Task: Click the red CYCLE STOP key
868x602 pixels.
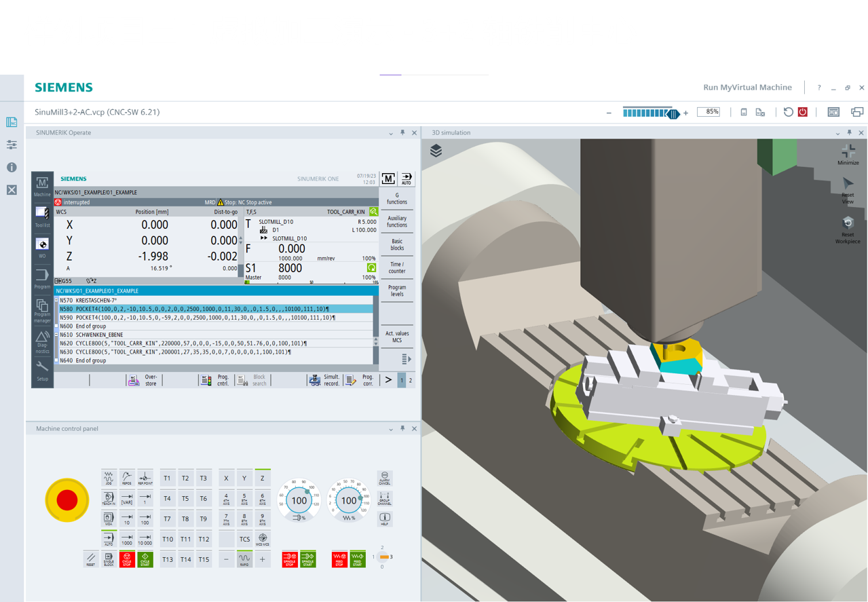Action: (x=127, y=559)
